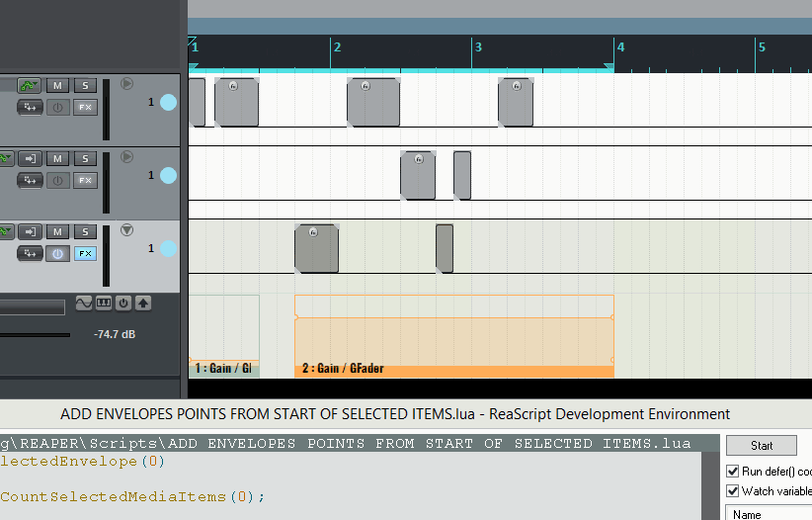
Task: Open routing for the middle track
Action: pos(30,181)
